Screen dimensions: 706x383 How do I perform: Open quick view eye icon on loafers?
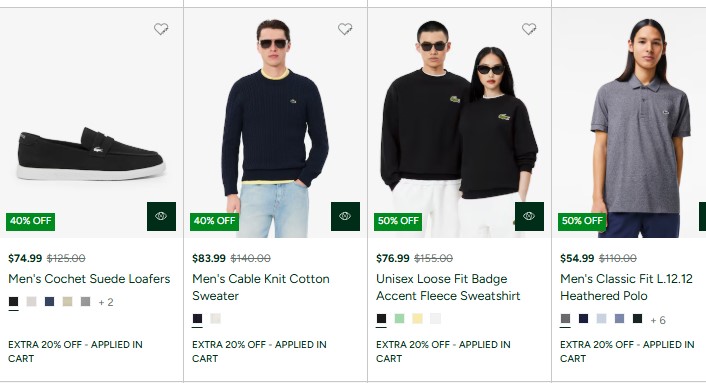point(161,216)
